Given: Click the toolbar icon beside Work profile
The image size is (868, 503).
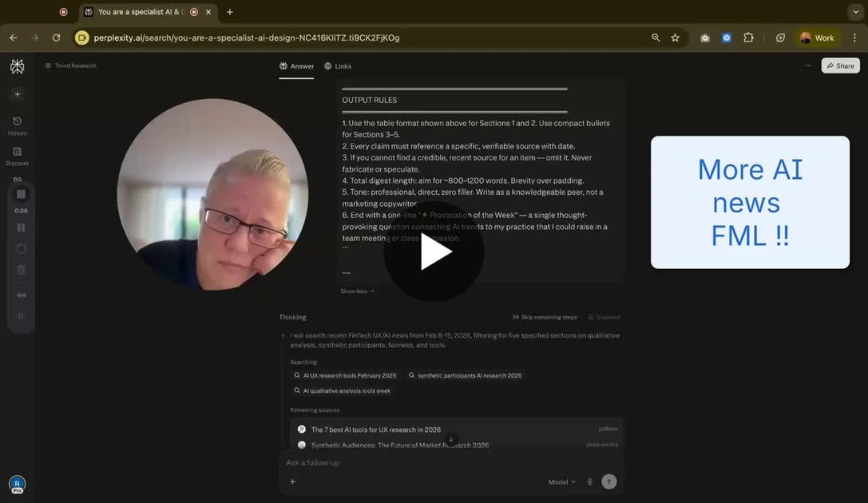Looking at the screenshot, I should (x=780, y=38).
